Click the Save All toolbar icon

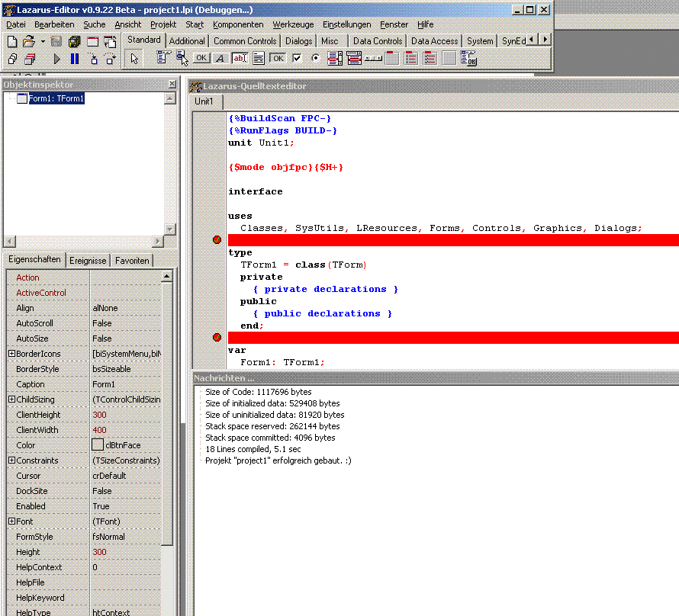74,41
